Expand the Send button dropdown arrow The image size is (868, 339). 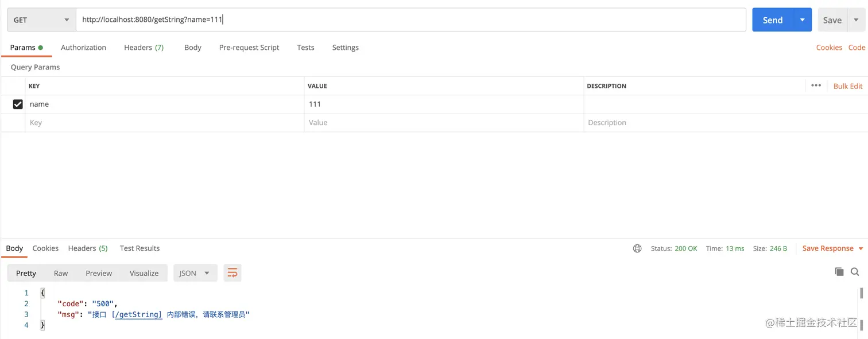pyautogui.click(x=802, y=20)
